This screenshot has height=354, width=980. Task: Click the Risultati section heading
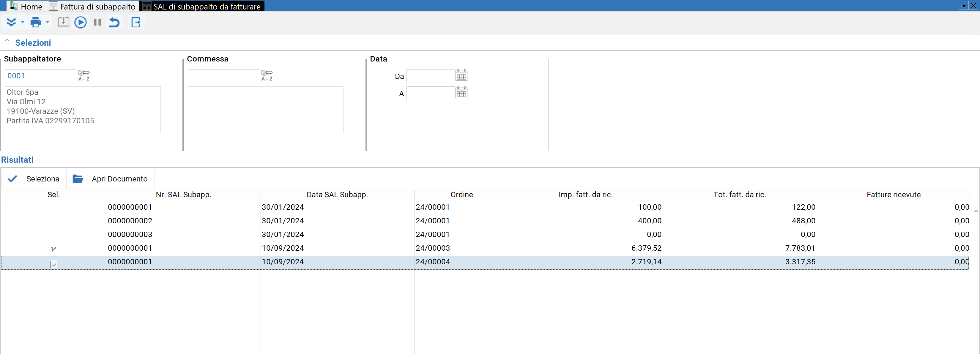17,160
